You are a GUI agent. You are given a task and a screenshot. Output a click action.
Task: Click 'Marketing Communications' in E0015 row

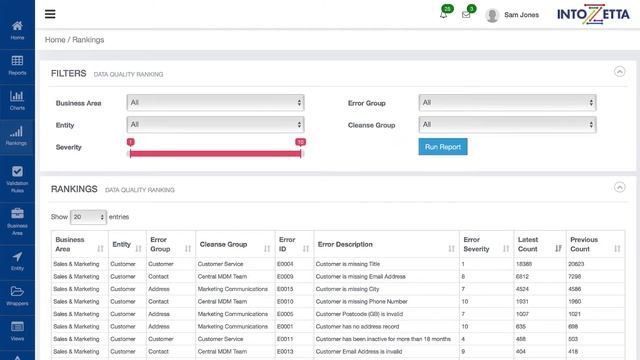[x=233, y=289]
